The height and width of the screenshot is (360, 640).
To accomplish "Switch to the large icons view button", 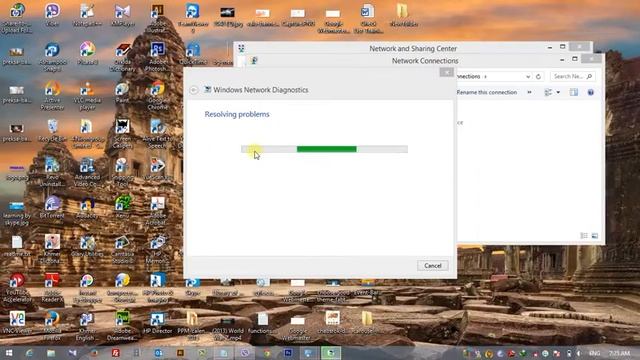I will (x=595, y=236).
